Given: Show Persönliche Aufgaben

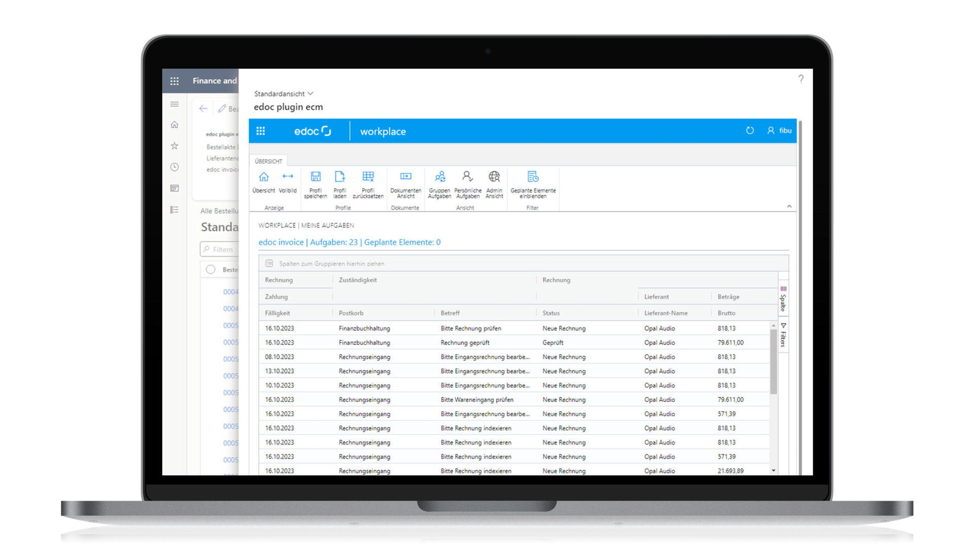Looking at the screenshot, I should point(468,185).
